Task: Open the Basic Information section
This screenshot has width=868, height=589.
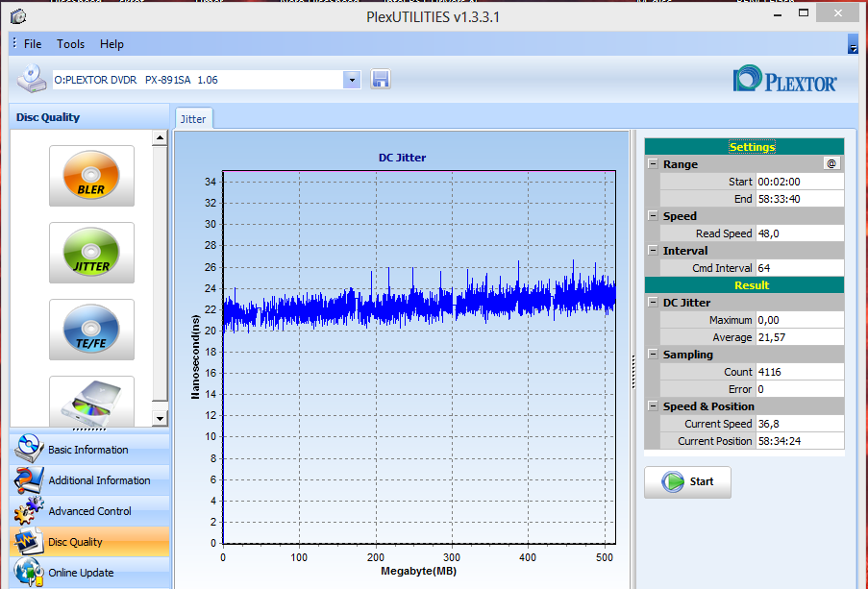Action: pyautogui.click(x=89, y=450)
